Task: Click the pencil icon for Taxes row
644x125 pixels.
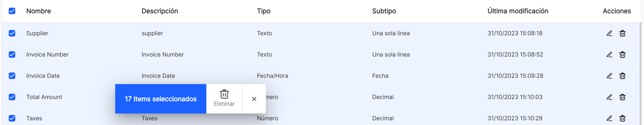Action: click(609, 118)
